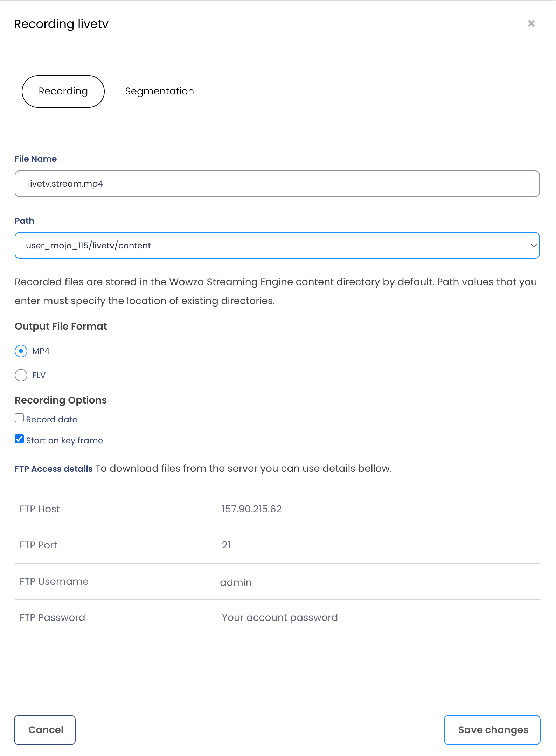Click the Recording livetv dialog title

[61, 24]
